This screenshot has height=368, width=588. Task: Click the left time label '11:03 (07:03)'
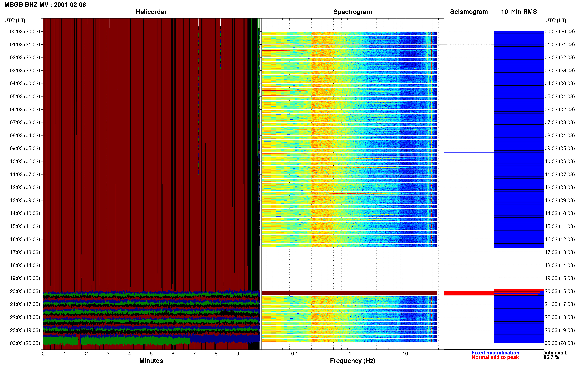[25, 174]
